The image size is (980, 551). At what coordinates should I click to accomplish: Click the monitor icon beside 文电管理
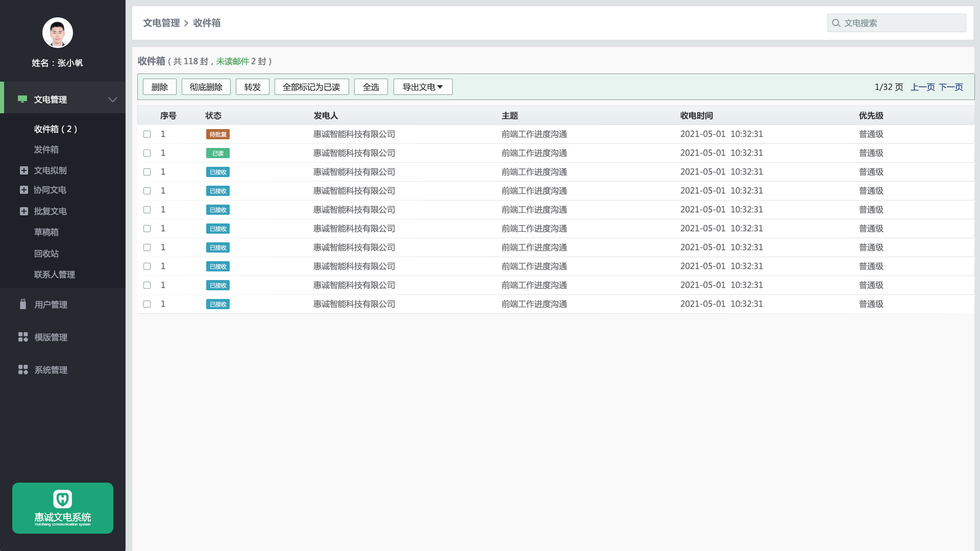coord(22,99)
